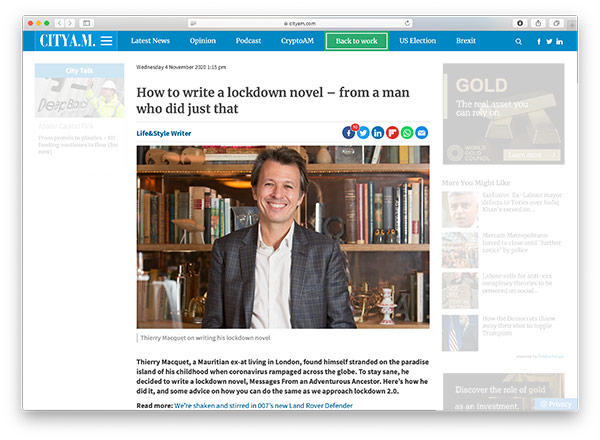Reload the page using browser refresh icon
The image size is (600, 440).
click(x=408, y=23)
